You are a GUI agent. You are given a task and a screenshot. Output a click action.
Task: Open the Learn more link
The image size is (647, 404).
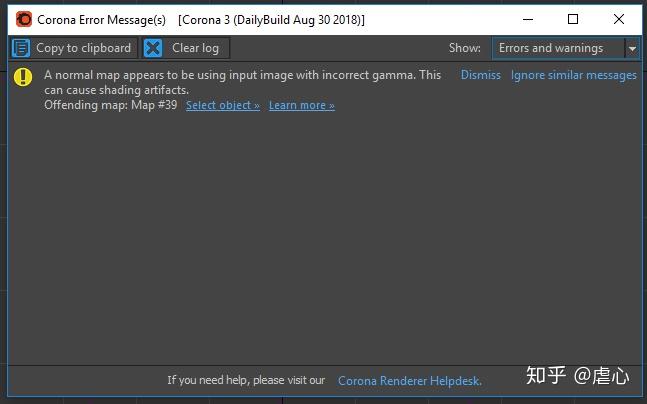click(x=302, y=105)
